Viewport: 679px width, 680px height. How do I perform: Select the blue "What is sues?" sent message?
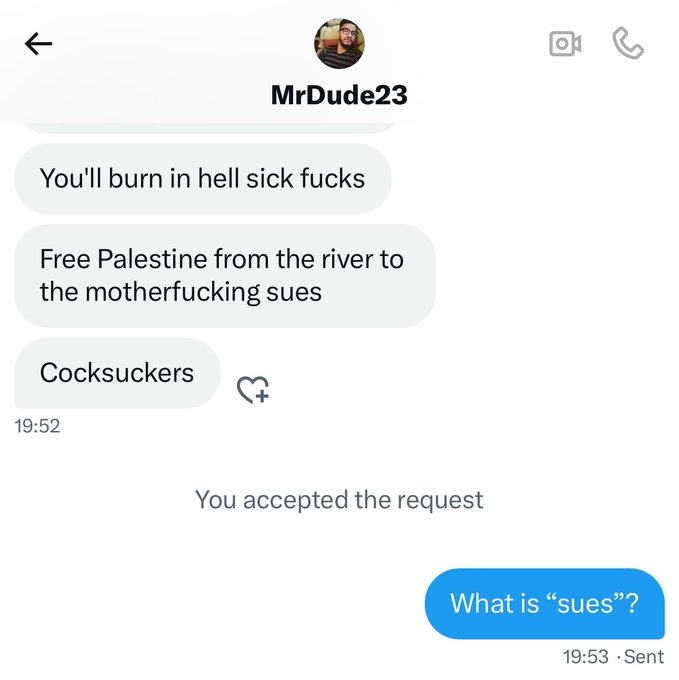[544, 604]
